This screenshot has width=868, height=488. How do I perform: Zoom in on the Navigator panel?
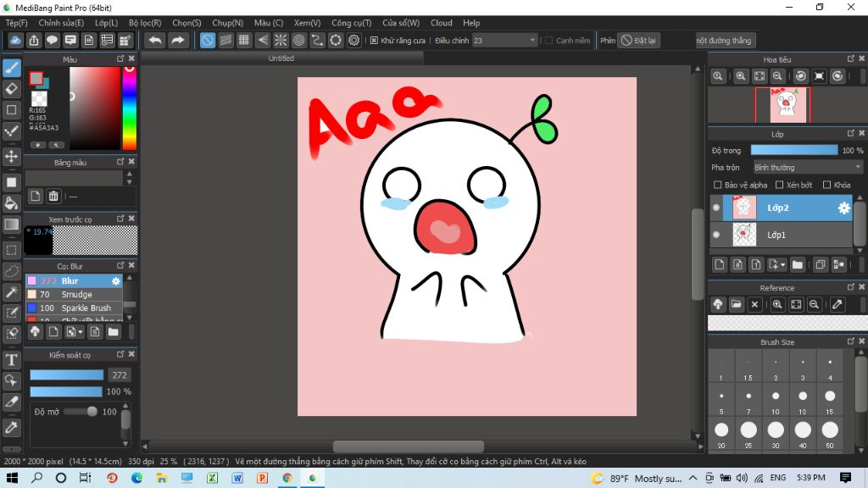point(741,76)
